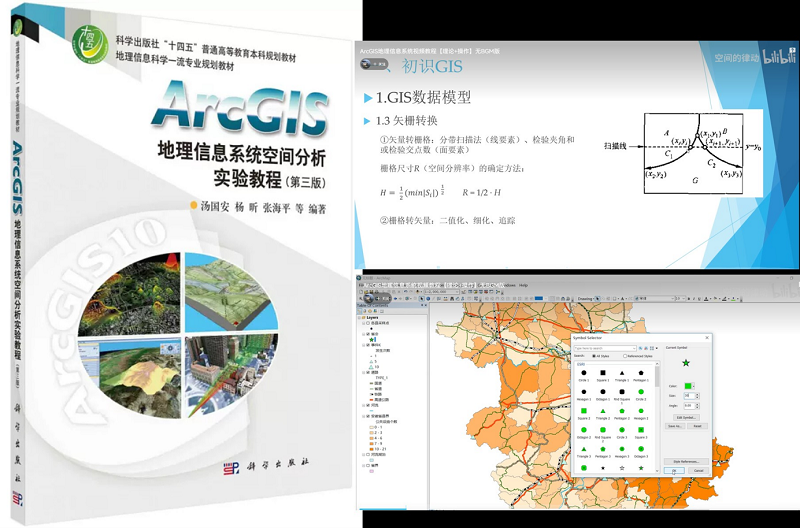Click the Add Data icon on the standard toolbar
Image resolution: width=800 pixels, height=528 pixels.
click(x=418, y=292)
